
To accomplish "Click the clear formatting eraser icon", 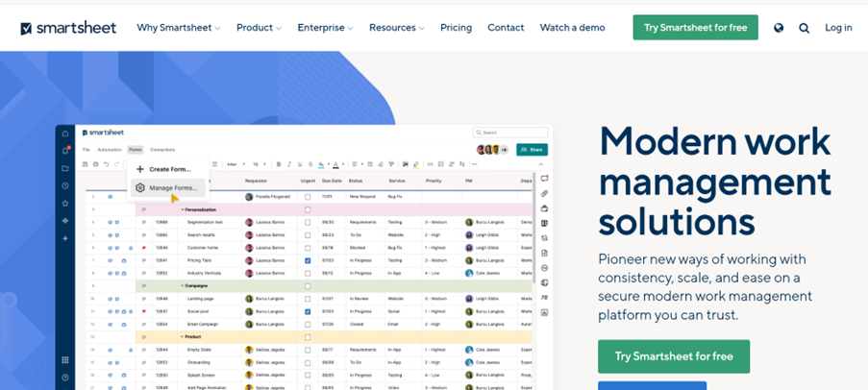I will point(381,164).
